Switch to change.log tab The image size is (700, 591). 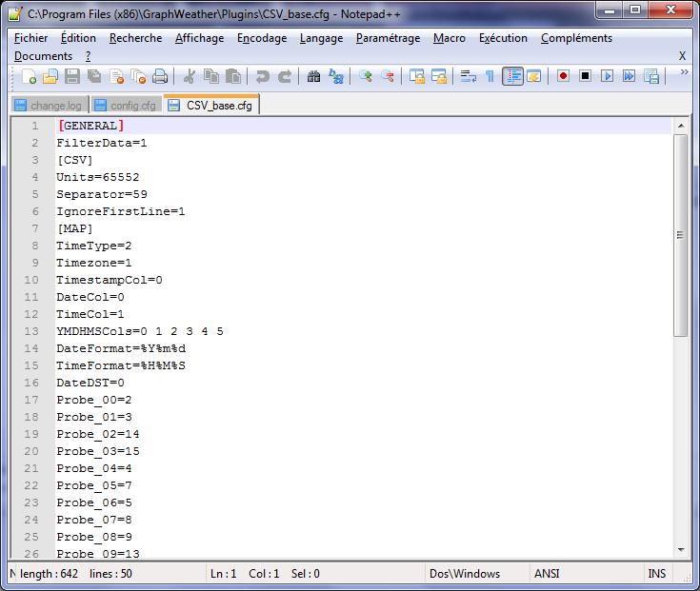point(50,106)
